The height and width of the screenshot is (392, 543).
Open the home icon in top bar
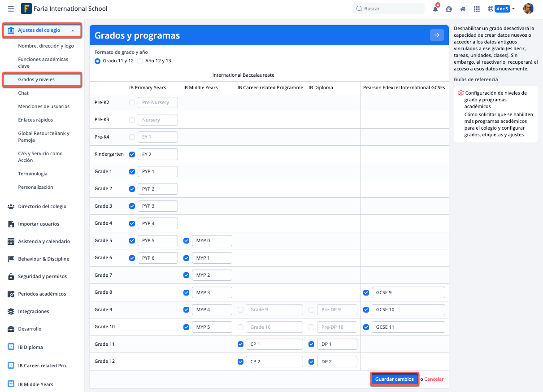point(463,9)
